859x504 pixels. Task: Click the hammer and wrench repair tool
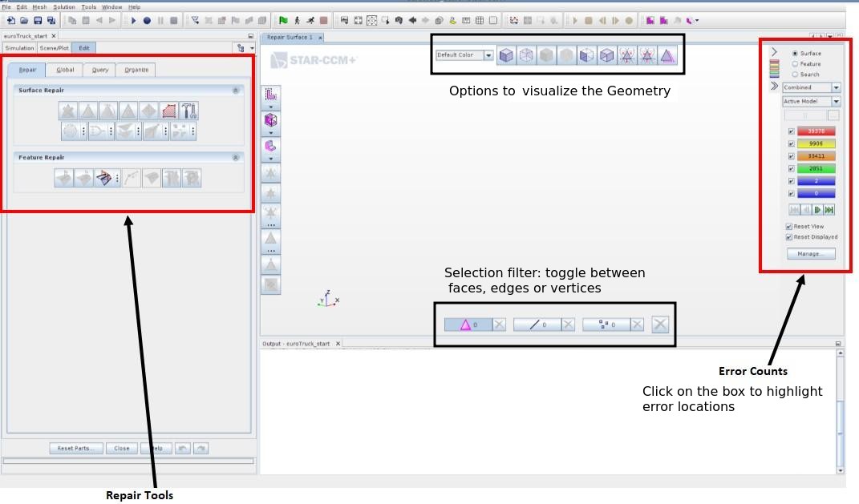tap(188, 111)
